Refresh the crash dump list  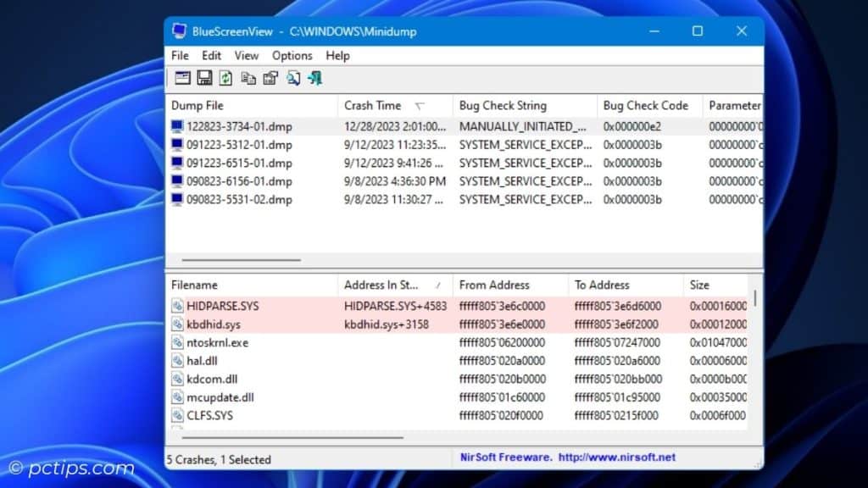225,78
